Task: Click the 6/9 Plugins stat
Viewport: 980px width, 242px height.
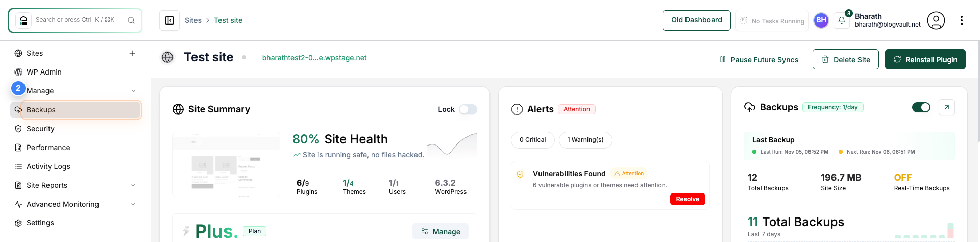Action: [x=307, y=186]
